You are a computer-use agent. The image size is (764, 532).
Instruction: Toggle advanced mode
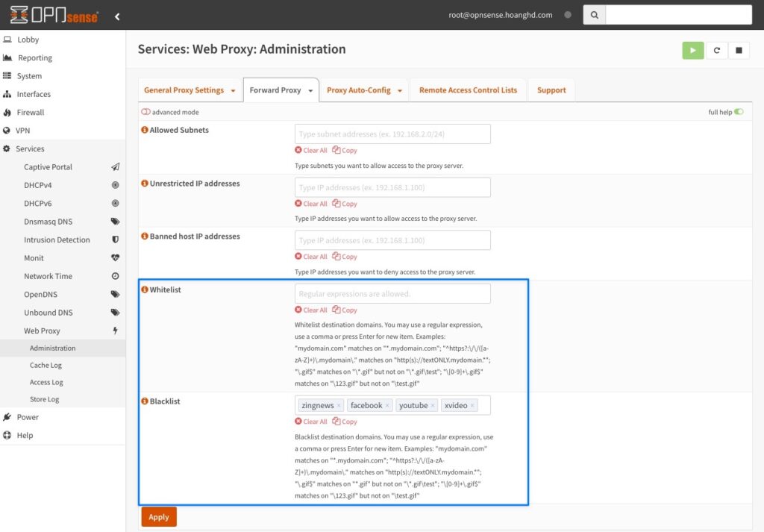pyautogui.click(x=145, y=112)
